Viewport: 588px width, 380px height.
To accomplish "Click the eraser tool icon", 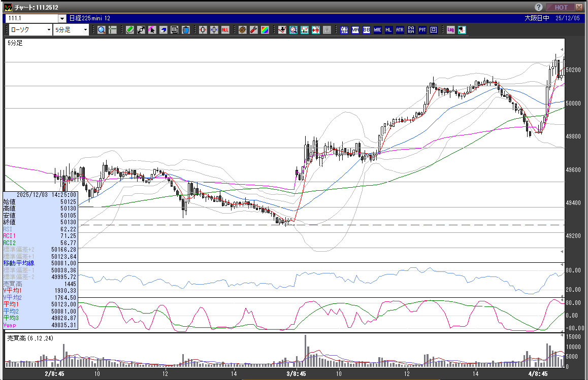I will pos(164,30).
